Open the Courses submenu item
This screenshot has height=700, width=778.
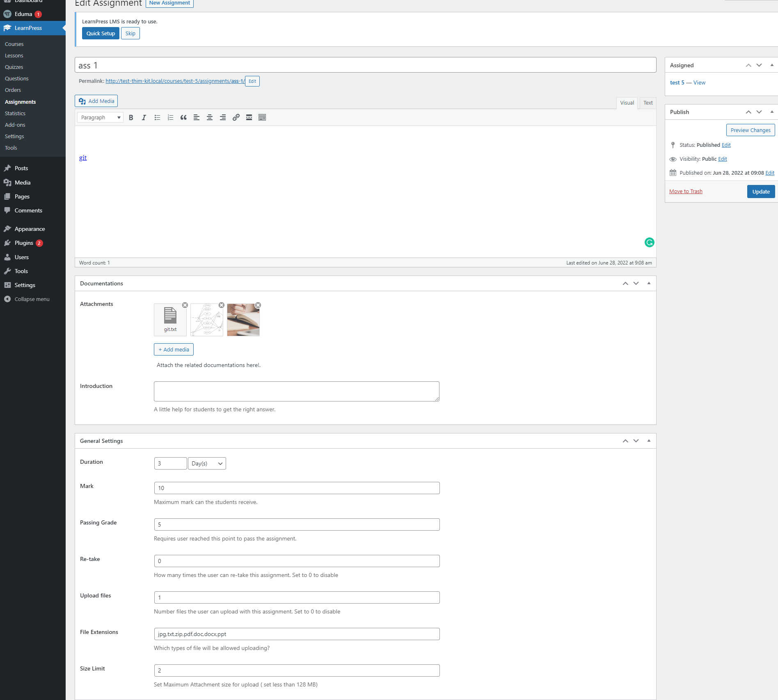[x=14, y=44]
